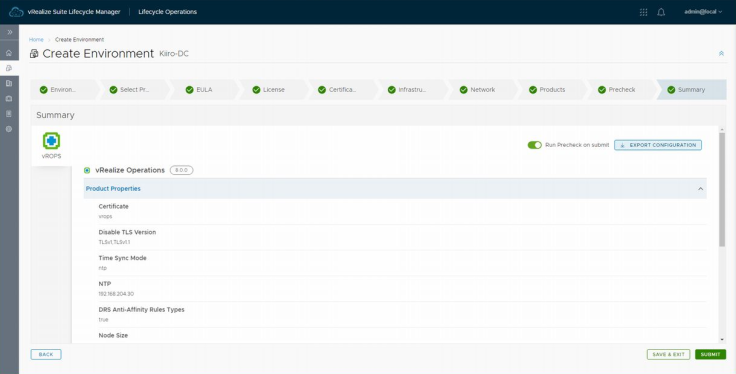Click the Back button
Viewport: 736px width, 374px height.
46,354
